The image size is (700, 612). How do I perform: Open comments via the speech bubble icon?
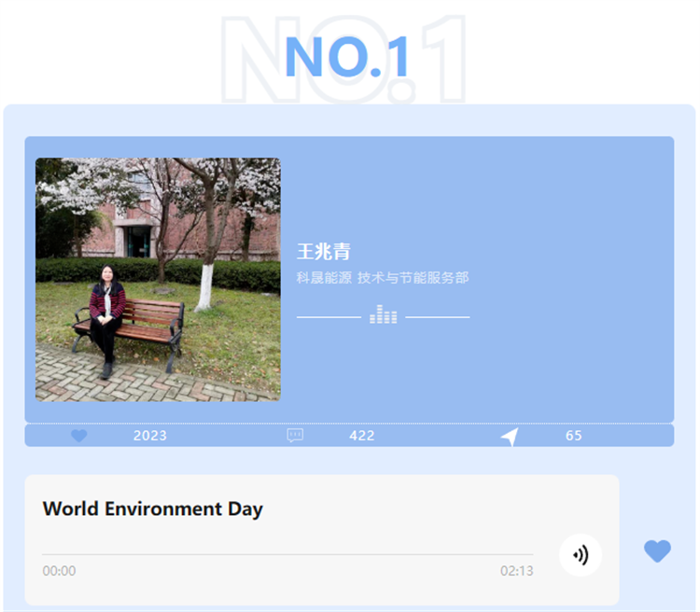pos(295,436)
